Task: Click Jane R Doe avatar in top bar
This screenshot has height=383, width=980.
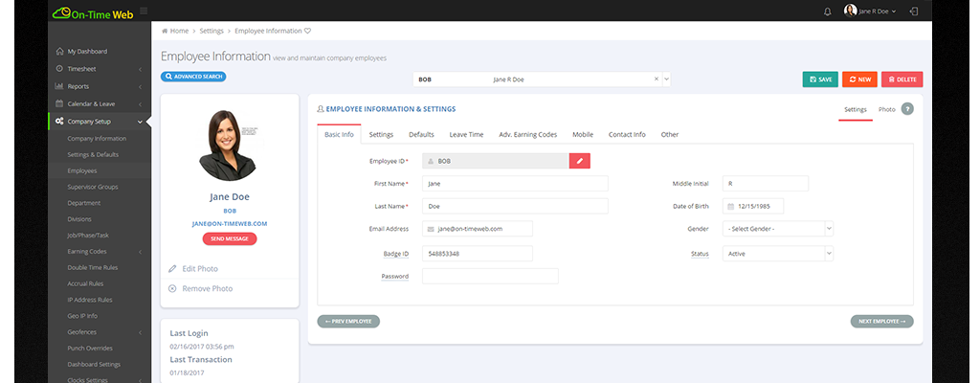Action: pos(850,11)
